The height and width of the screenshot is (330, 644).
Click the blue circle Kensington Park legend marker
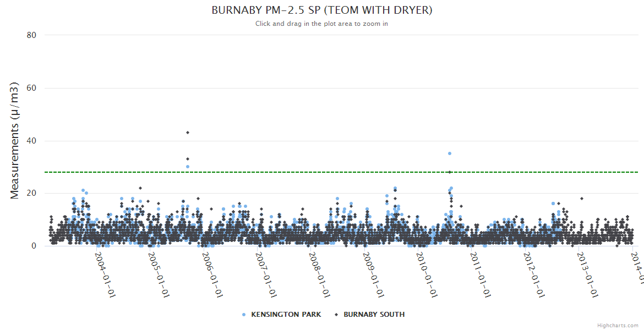point(244,315)
